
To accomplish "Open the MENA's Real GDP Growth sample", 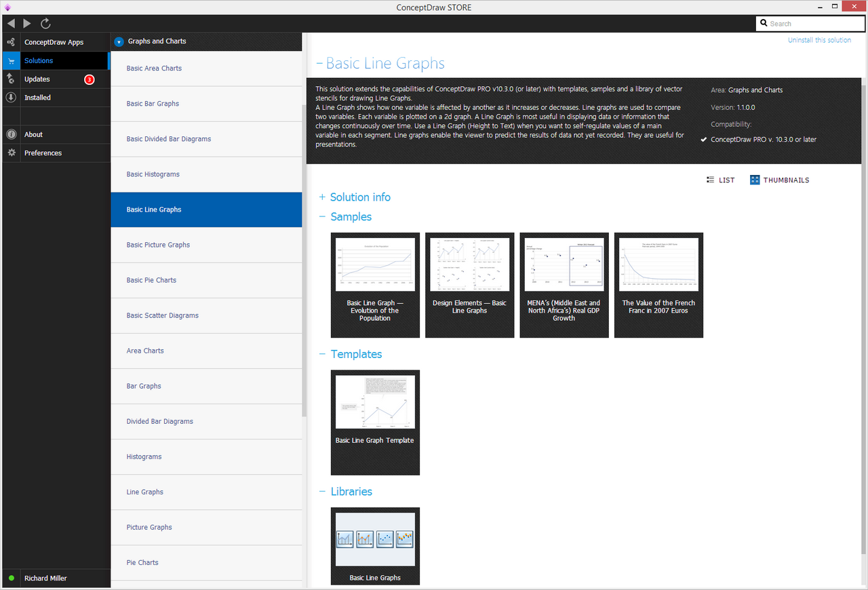I will click(x=564, y=285).
